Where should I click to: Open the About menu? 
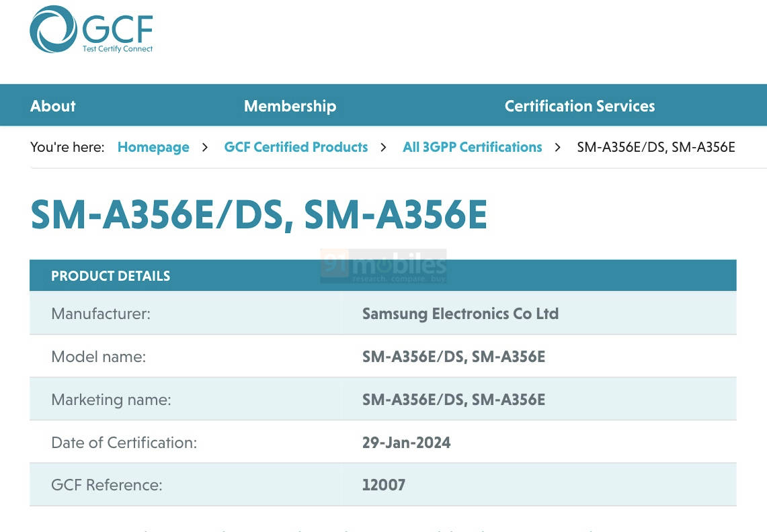(x=53, y=105)
